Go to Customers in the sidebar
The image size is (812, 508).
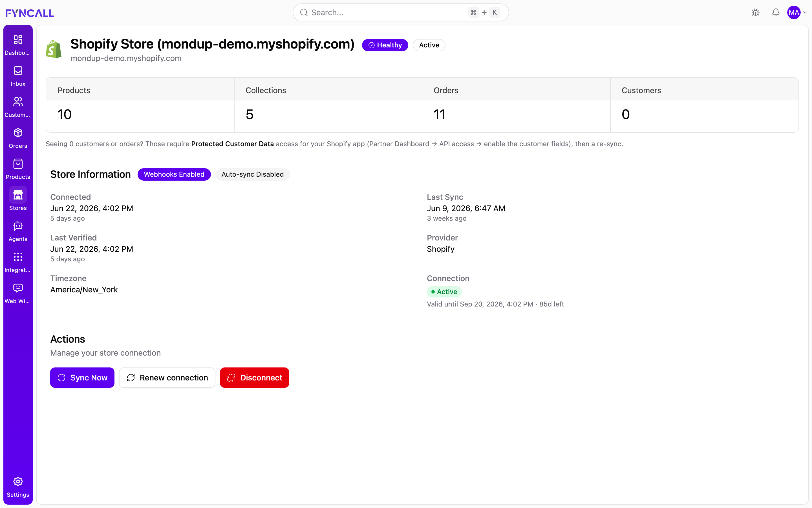point(18,102)
